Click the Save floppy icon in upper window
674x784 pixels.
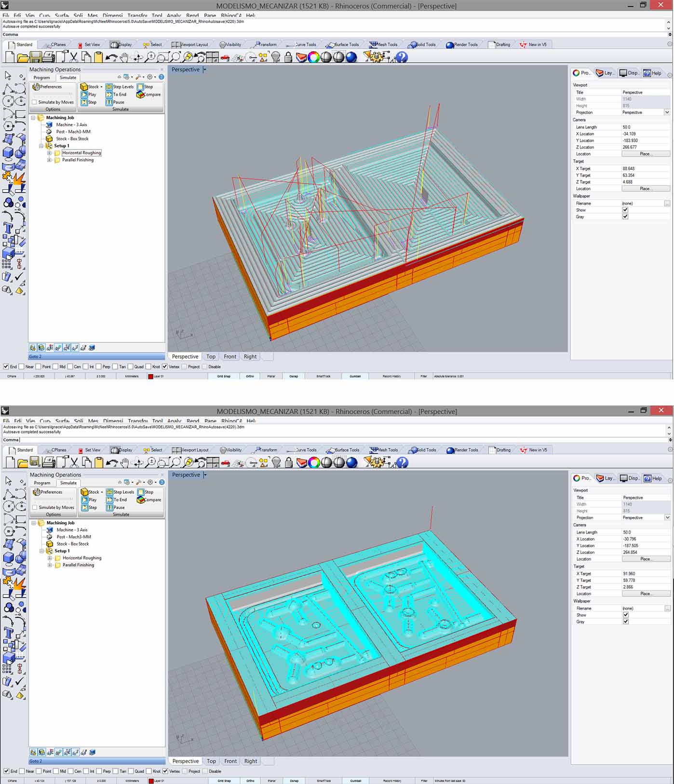35,57
